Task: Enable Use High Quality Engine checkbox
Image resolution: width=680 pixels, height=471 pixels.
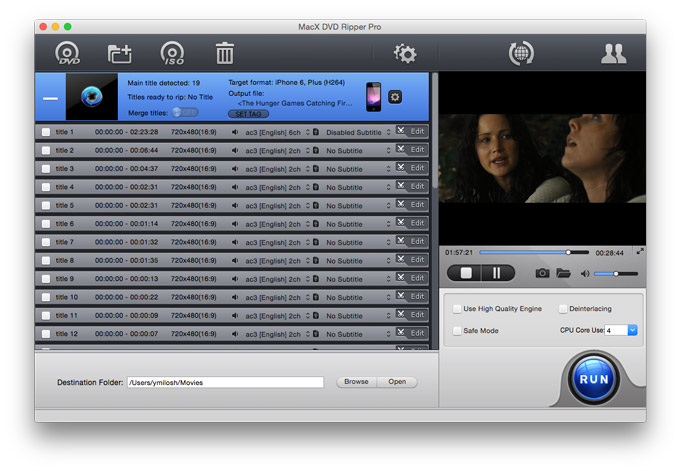Action: click(x=457, y=309)
